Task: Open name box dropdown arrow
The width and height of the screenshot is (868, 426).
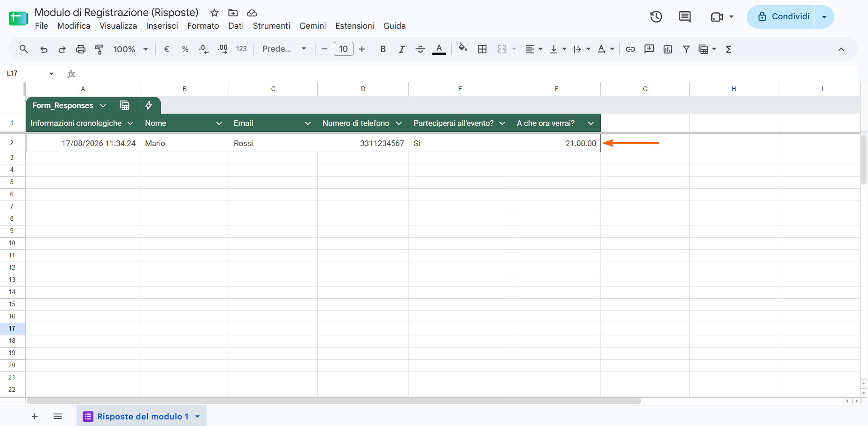Action: (51, 74)
